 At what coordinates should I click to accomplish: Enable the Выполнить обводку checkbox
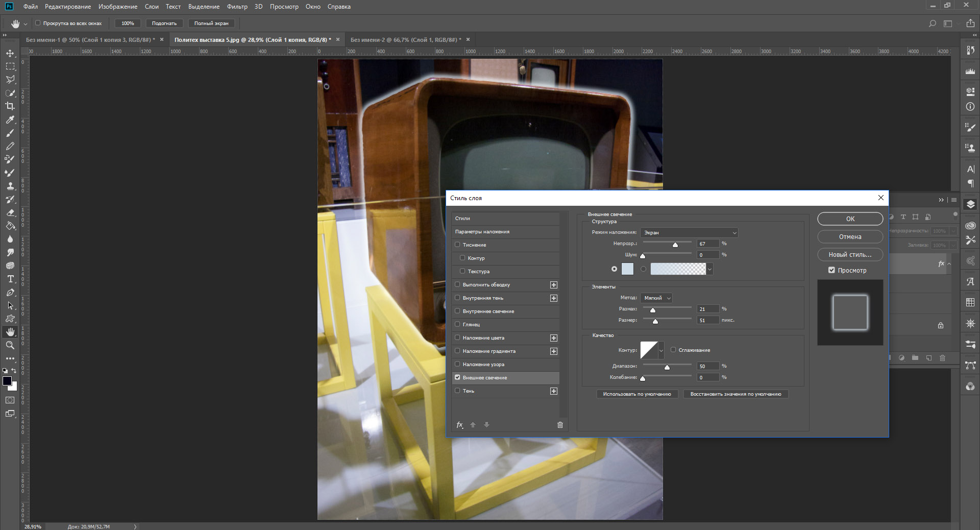click(x=457, y=284)
